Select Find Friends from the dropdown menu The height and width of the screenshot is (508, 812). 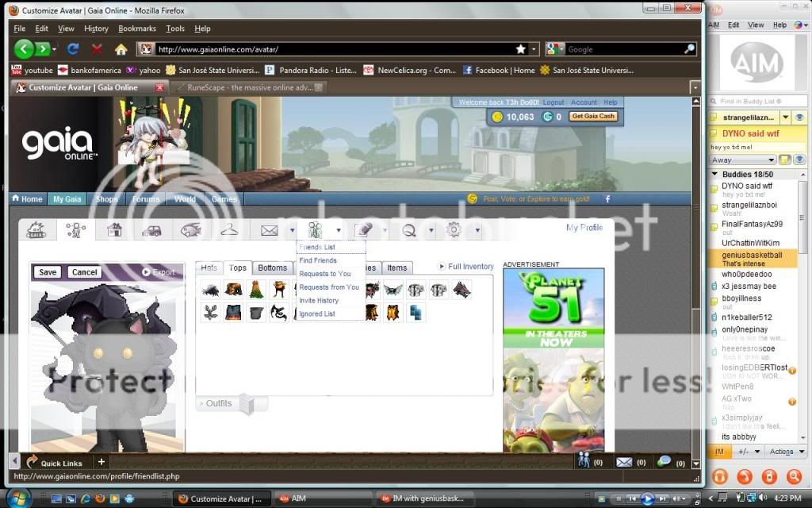pyautogui.click(x=318, y=260)
